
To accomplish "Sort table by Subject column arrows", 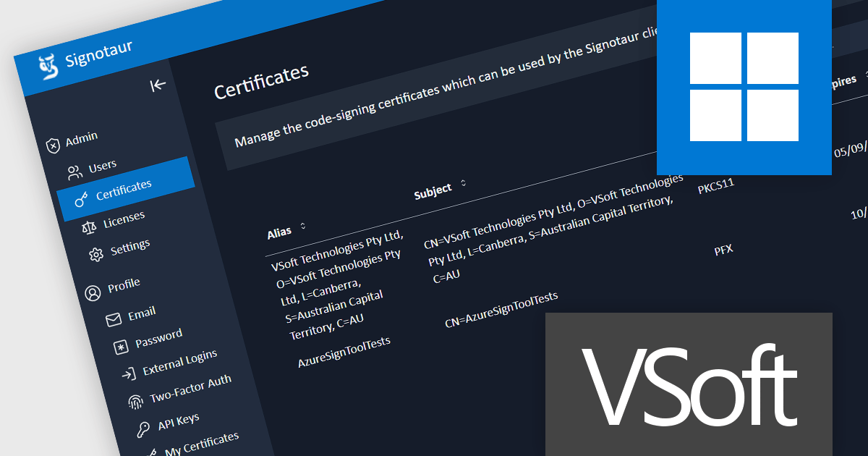I will click(463, 184).
